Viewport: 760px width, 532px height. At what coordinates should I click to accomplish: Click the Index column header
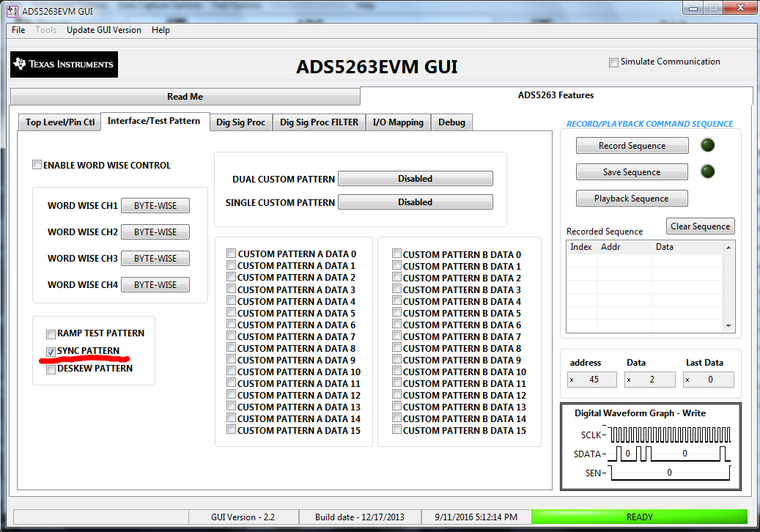tap(581, 247)
